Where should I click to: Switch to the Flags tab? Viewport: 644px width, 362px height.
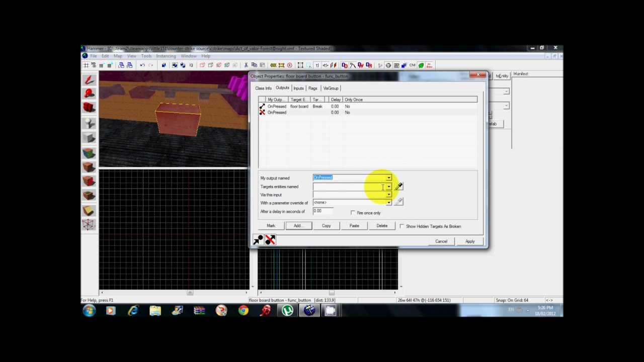click(313, 88)
